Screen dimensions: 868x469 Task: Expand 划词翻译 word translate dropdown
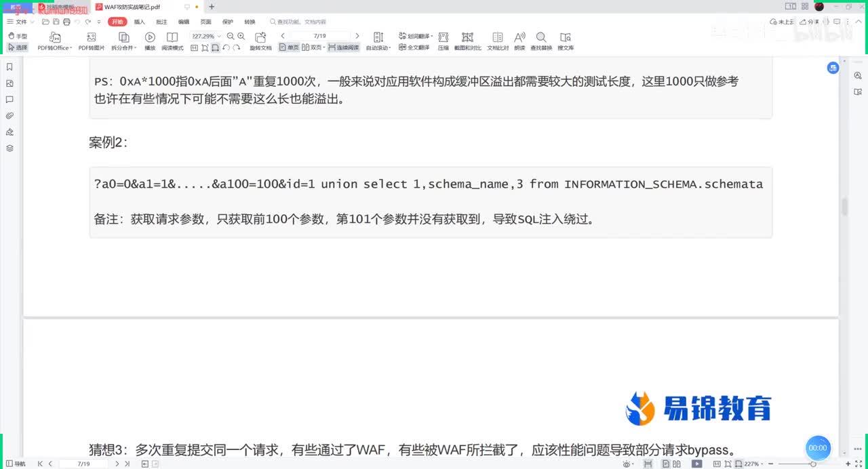pos(416,36)
